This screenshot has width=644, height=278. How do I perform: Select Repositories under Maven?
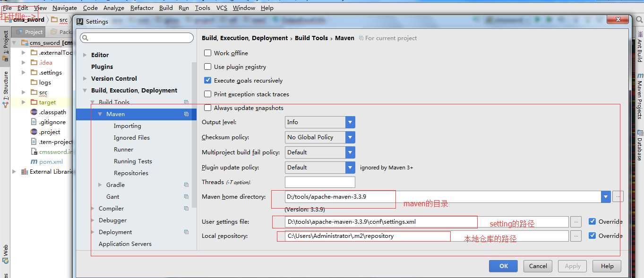coord(131,173)
